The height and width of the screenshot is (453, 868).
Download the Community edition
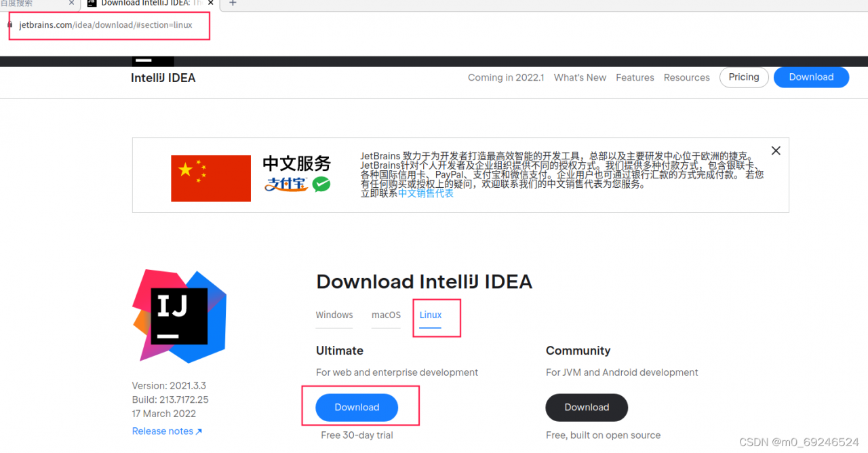(x=587, y=408)
